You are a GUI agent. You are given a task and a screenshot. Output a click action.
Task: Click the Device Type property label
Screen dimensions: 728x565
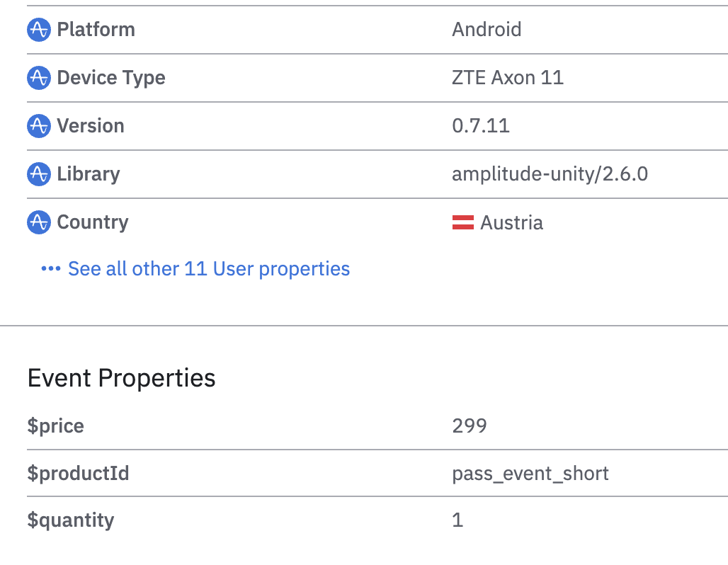(x=111, y=78)
